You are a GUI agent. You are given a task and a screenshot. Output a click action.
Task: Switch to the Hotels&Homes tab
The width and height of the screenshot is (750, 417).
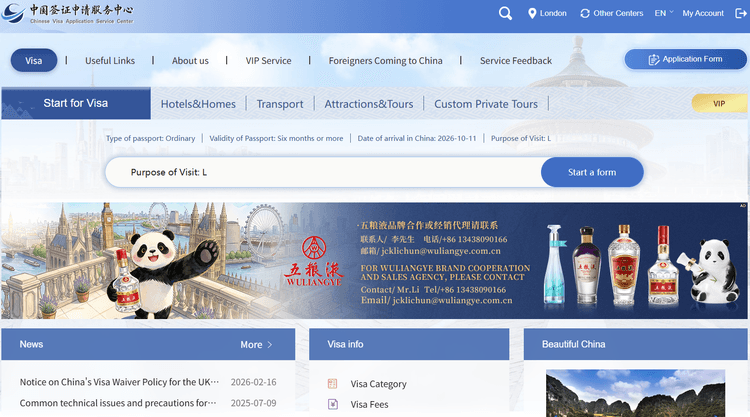tap(198, 104)
